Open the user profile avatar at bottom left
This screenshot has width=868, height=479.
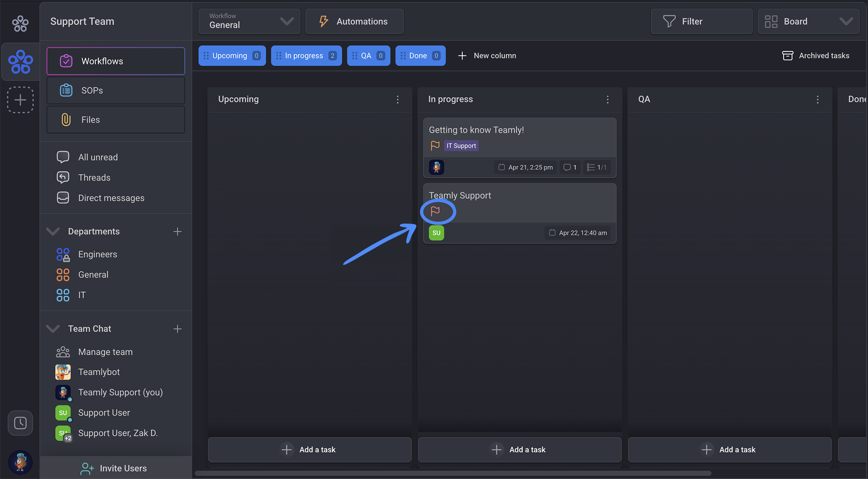click(20, 462)
